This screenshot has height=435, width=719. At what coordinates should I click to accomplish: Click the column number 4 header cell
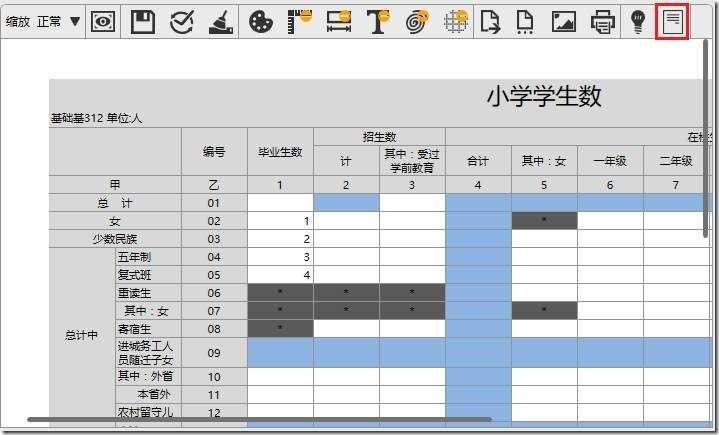tap(478, 185)
